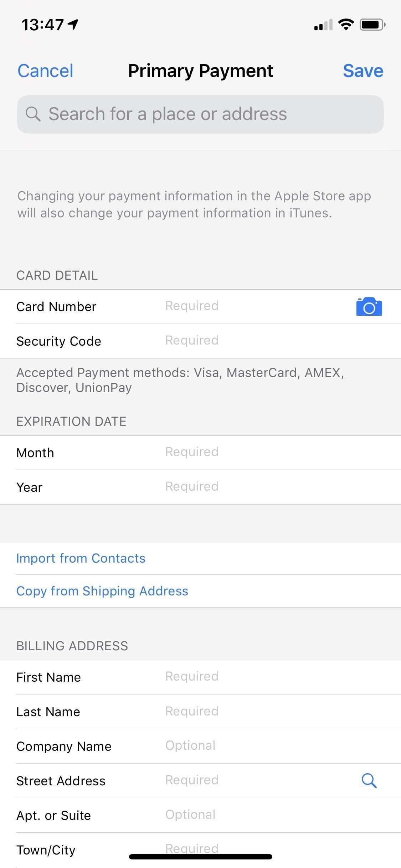This screenshot has width=401, height=868.
Task: Open Import from Contacts
Action: pyautogui.click(x=81, y=558)
